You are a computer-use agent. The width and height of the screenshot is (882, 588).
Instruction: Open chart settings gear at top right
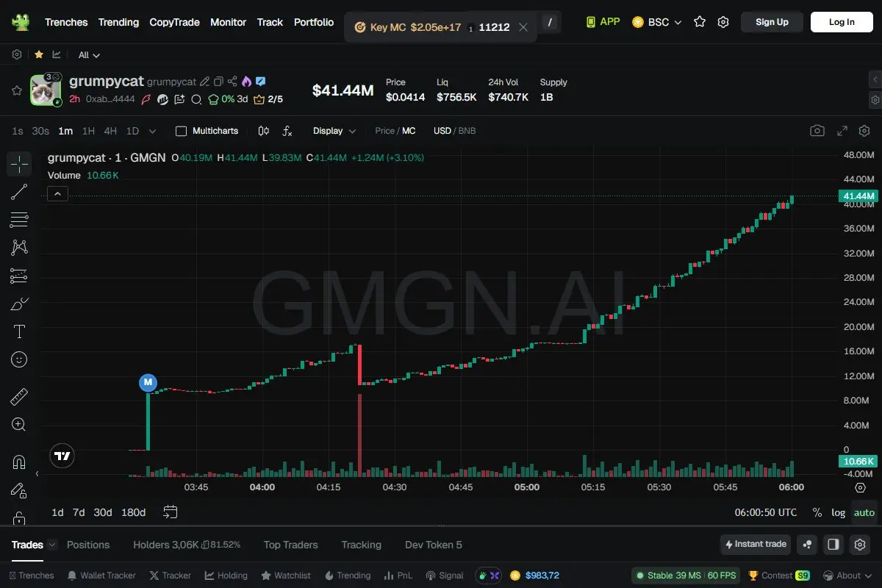864,131
